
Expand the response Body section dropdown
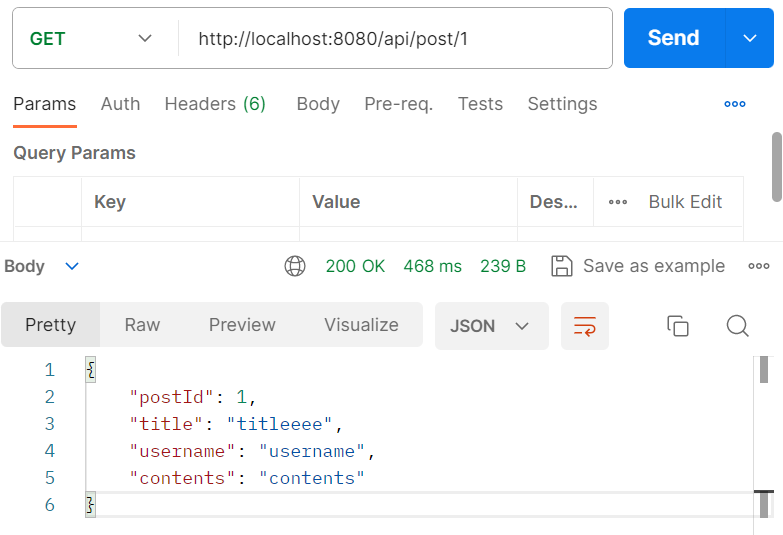tap(72, 266)
